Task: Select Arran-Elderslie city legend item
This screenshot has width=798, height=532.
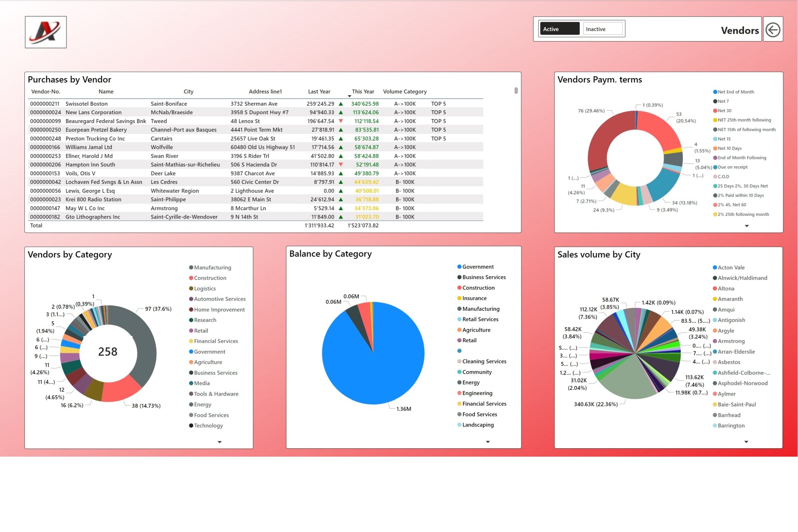Action: 734,352
